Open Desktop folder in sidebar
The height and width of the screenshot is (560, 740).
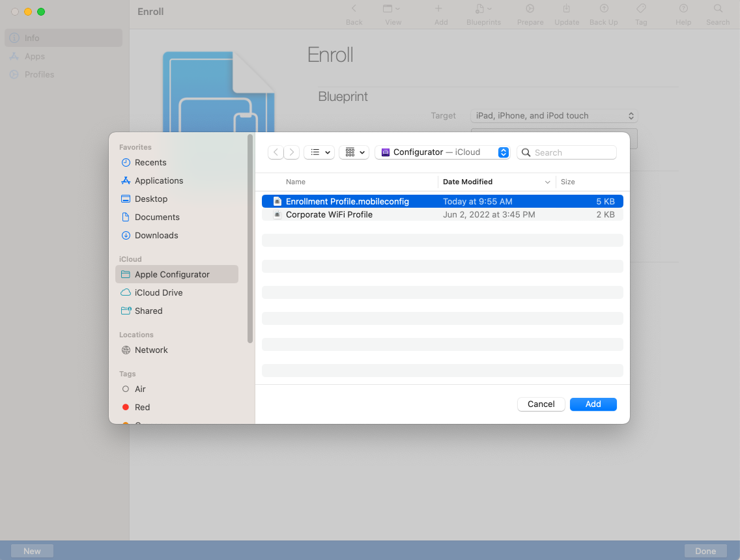click(x=177, y=199)
